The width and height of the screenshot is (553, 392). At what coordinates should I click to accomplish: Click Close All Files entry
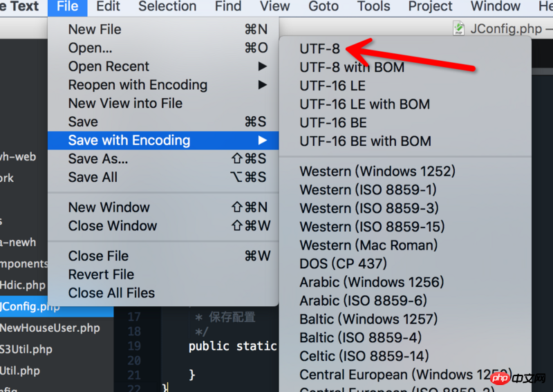click(x=111, y=292)
